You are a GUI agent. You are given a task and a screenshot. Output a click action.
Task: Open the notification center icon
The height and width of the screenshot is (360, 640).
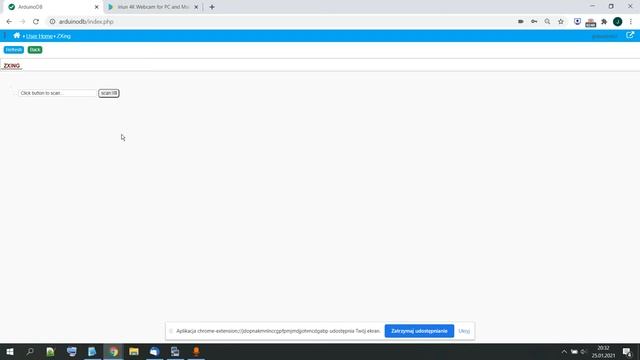point(627,351)
